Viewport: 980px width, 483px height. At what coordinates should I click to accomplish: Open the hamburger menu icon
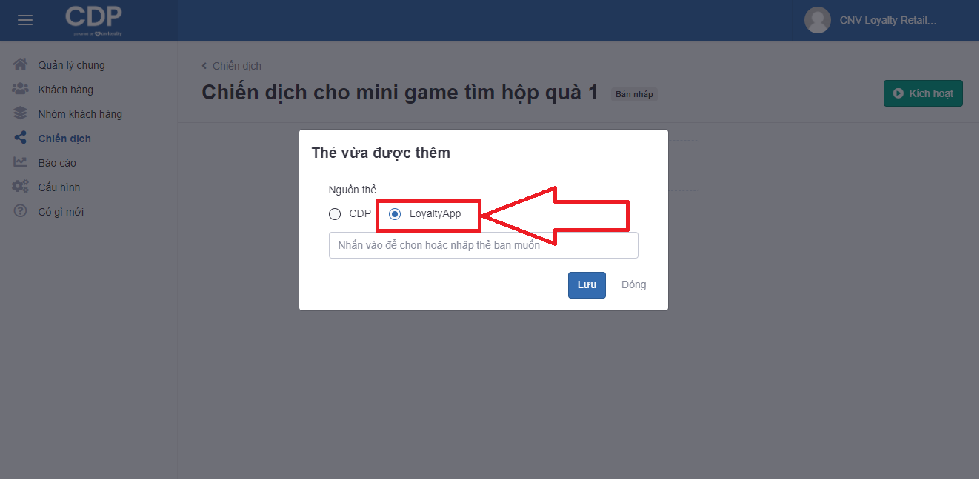pos(25,20)
